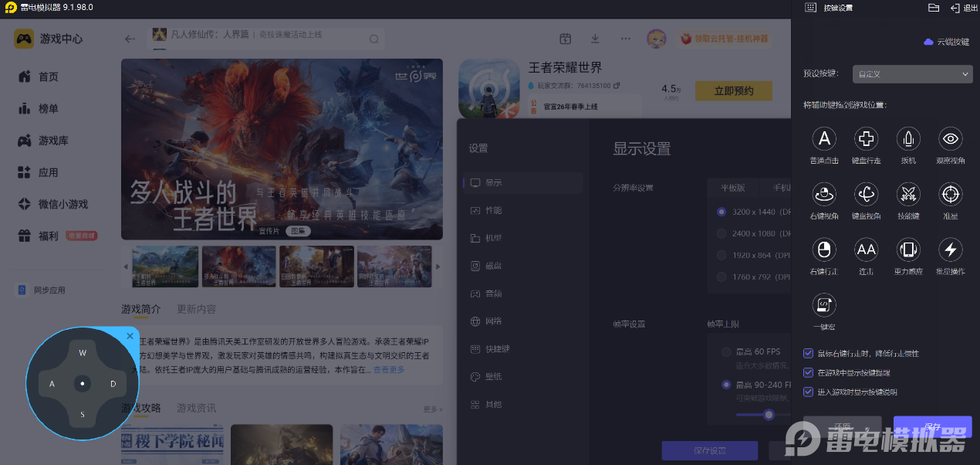
Task: Toggle 在游戏中显示按键提醒 checkbox
Action: click(809, 373)
